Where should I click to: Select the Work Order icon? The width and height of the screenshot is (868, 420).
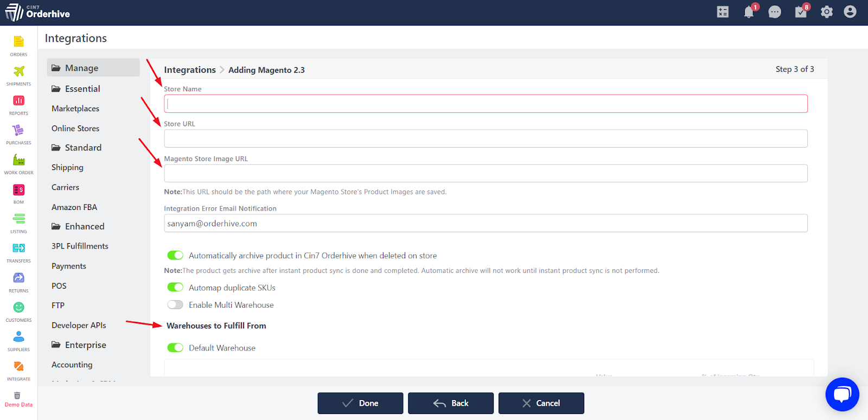pos(18,160)
